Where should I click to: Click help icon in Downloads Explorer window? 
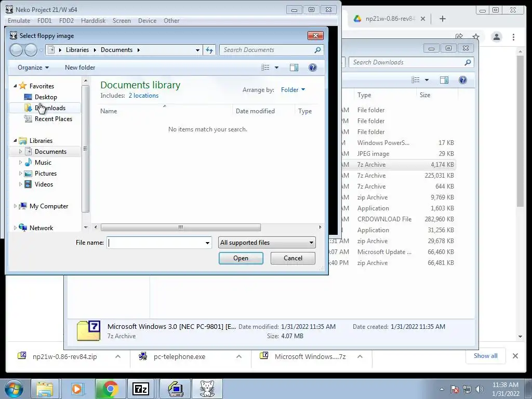[463, 80]
